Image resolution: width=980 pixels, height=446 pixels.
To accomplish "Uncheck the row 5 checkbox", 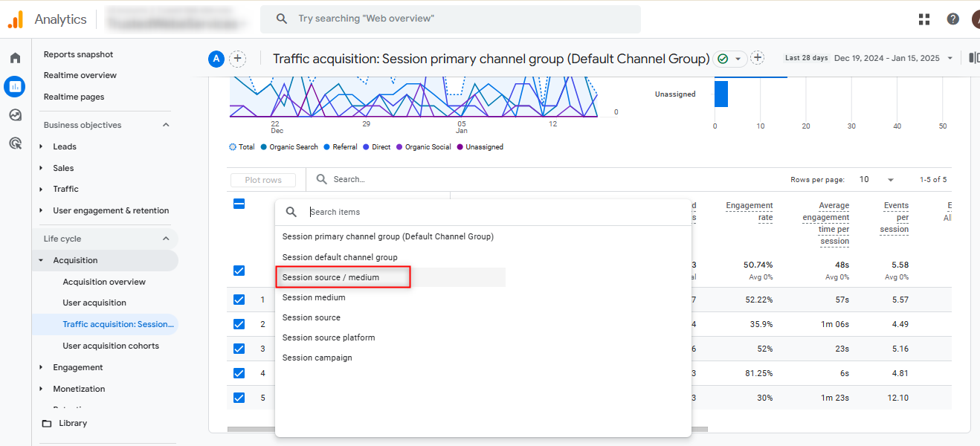I will 239,398.
